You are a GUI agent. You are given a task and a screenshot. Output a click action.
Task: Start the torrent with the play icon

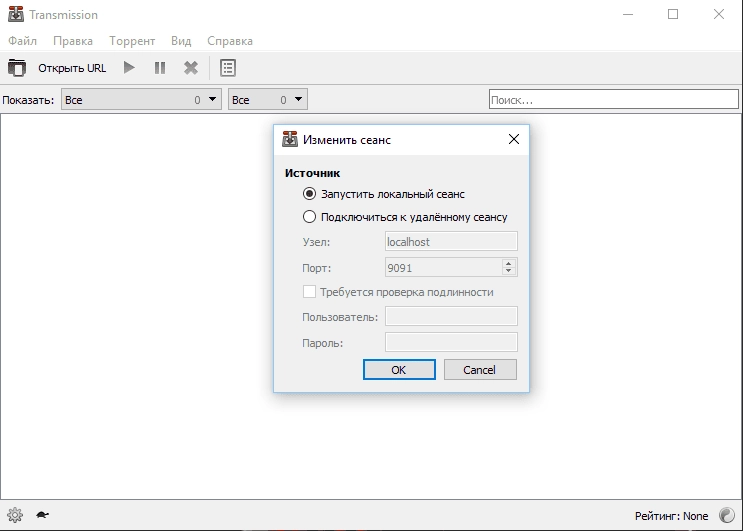(x=129, y=68)
